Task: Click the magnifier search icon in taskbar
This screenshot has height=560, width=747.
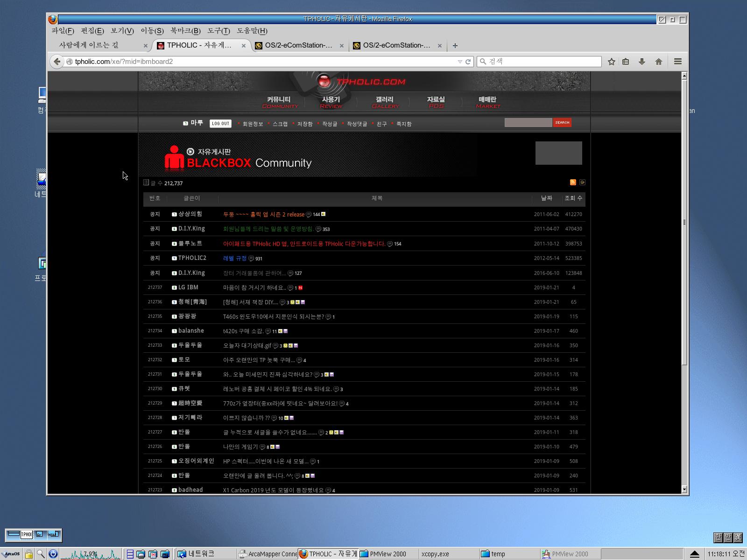Action: click(41, 554)
